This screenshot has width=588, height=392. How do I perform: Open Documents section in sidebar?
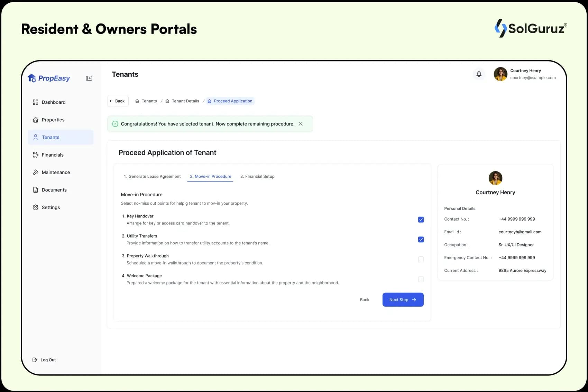(x=54, y=190)
